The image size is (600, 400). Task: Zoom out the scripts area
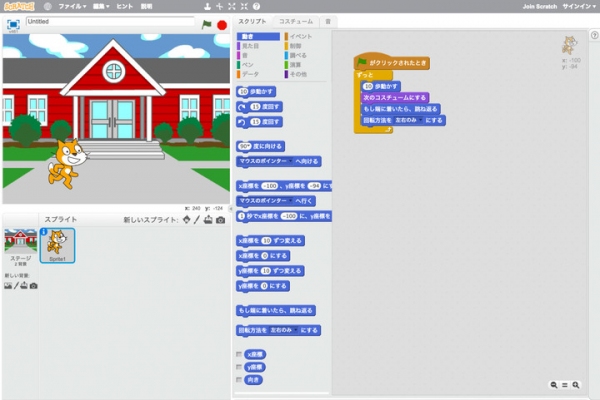553,385
